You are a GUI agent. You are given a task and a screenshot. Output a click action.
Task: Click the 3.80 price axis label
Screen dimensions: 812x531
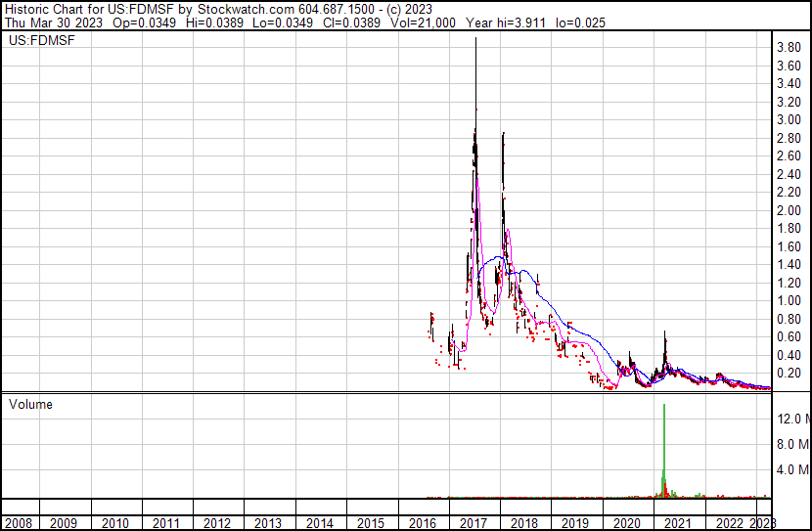[x=789, y=47]
